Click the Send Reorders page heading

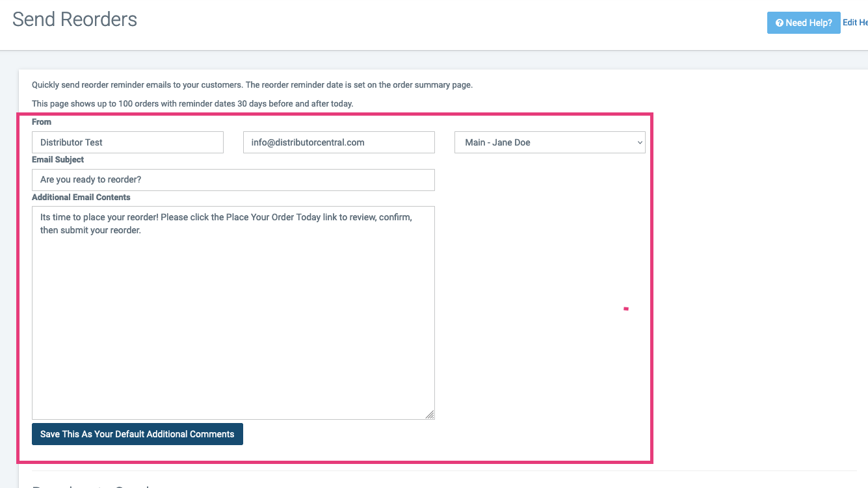75,19
